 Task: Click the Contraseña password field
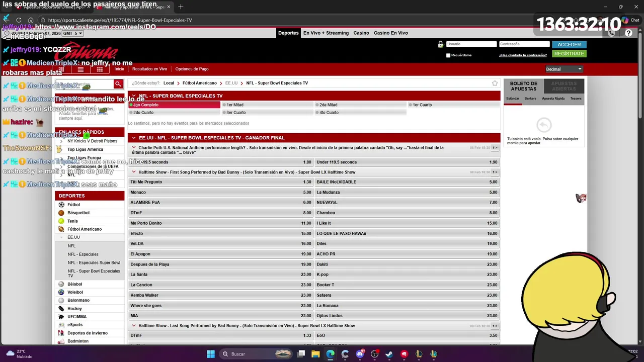point(524,44)
